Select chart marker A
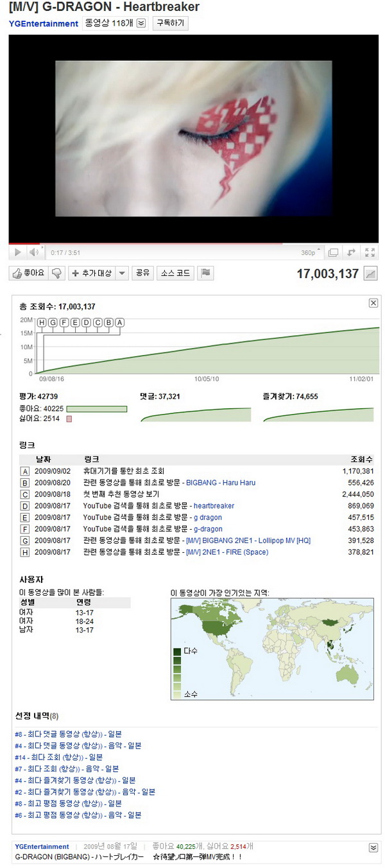This screenshot has width=385, height=868. tap(119, 322)
